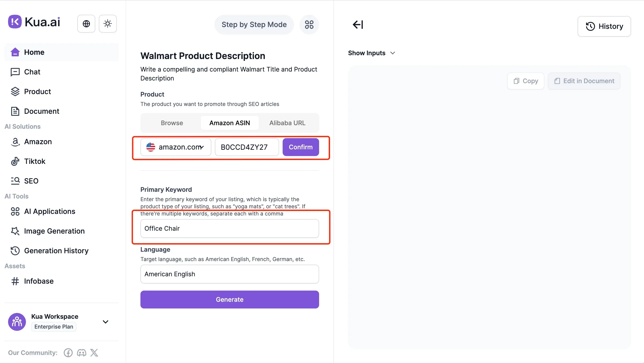Select Tiktok AI solution
The width and height of the screenshot is (644, 363).
[61, 161]
